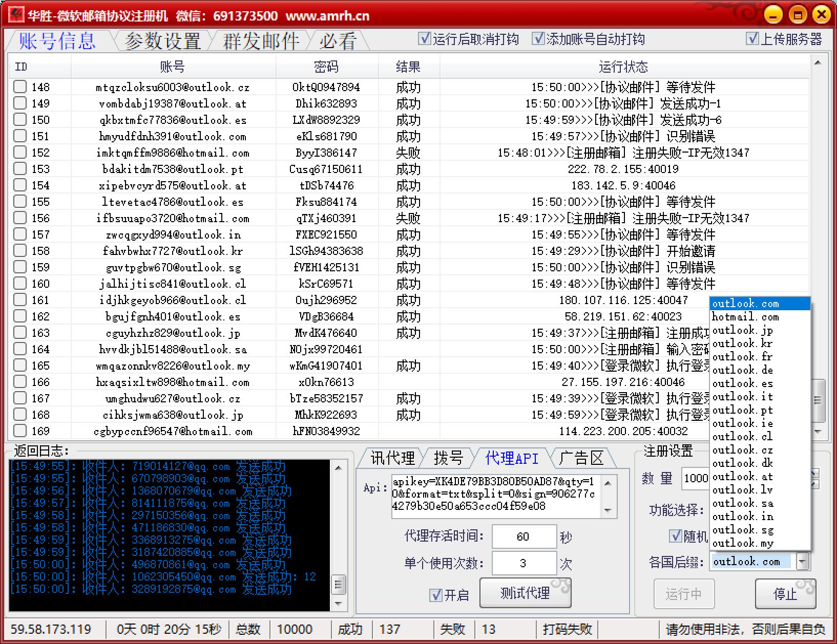Screen dimensions: 837x644
Task: Click the success count 137 in status bar
Action: pyautogui.click(x=389, y=629)
